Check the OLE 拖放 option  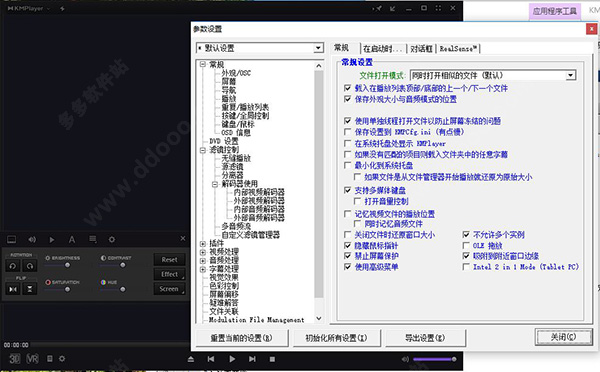pyautogui.click(x=466, y=245)
